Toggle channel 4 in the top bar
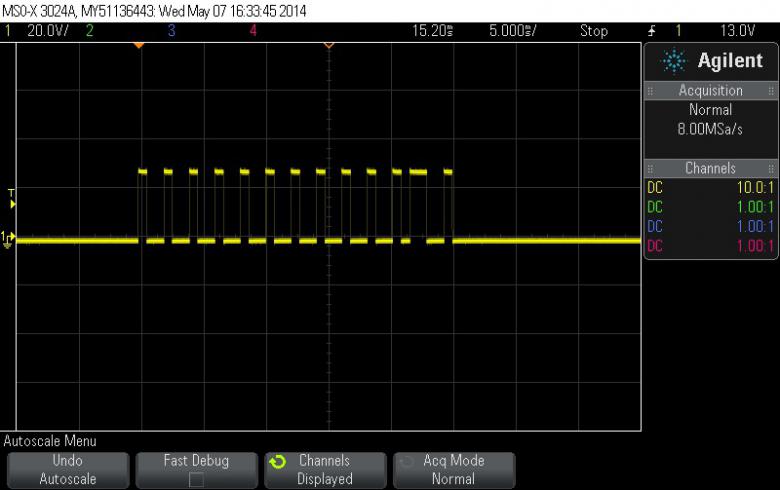 252,31
